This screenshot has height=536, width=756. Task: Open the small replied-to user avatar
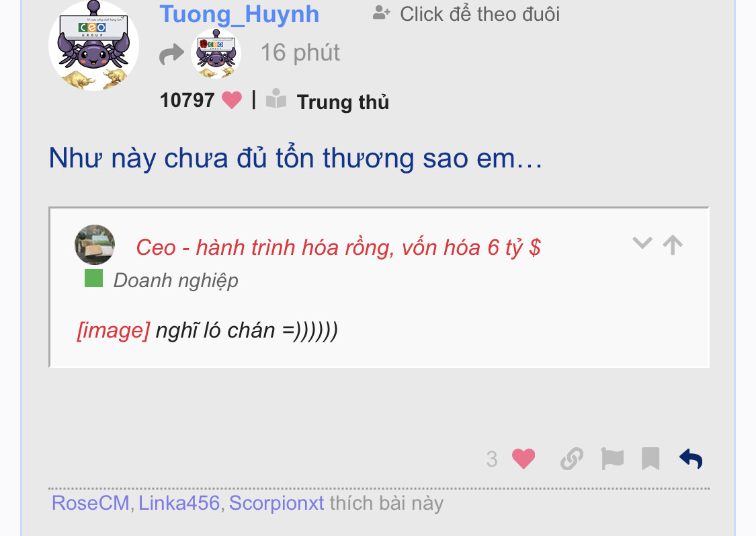[x=216, y=54]
